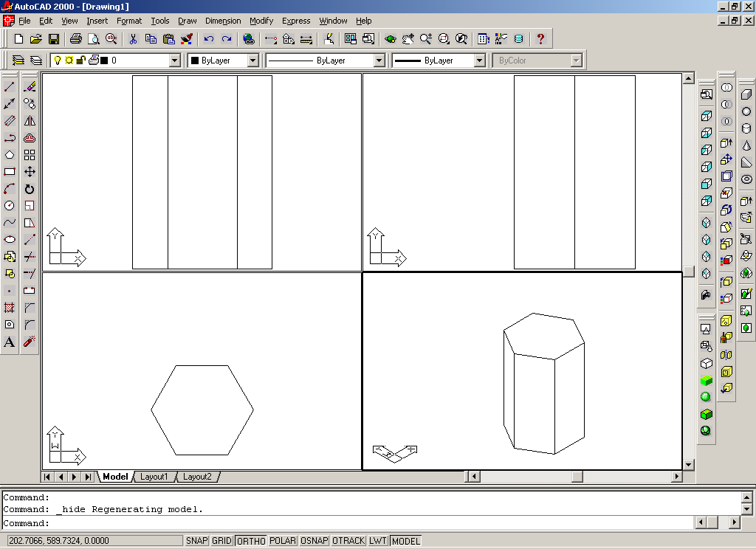Choose the Array modify tool
The height and width of the screenshot is (549, 756).
(30, 155)
